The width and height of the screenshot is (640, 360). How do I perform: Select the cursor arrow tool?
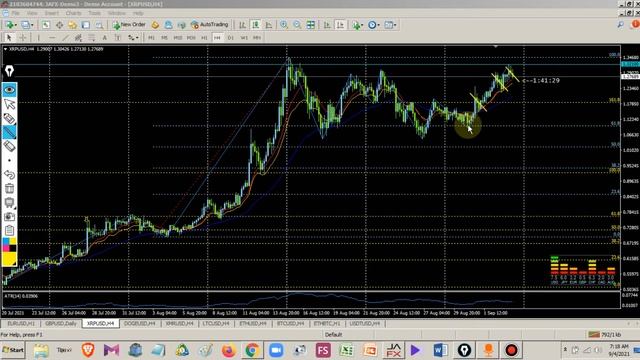pos(9,38)
